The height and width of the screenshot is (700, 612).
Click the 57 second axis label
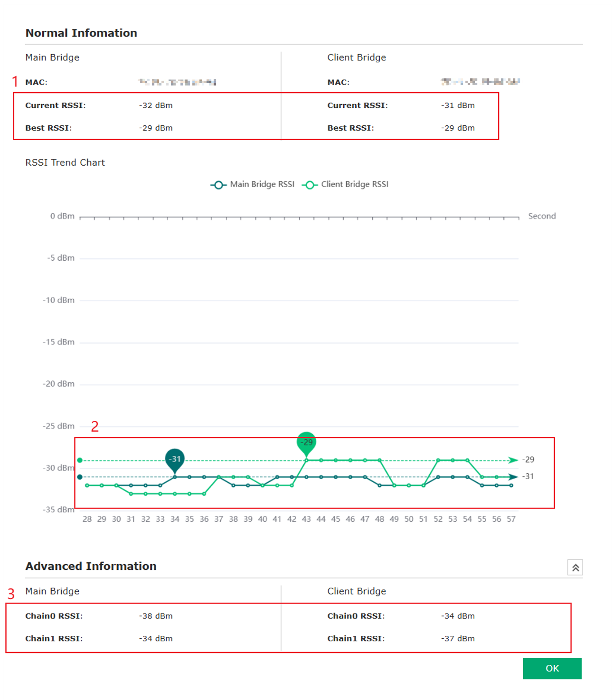[511, 519]
